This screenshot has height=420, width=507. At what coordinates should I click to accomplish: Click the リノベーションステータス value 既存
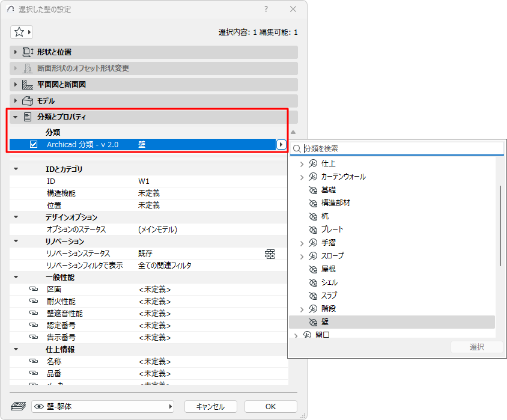tap(145, 253)
